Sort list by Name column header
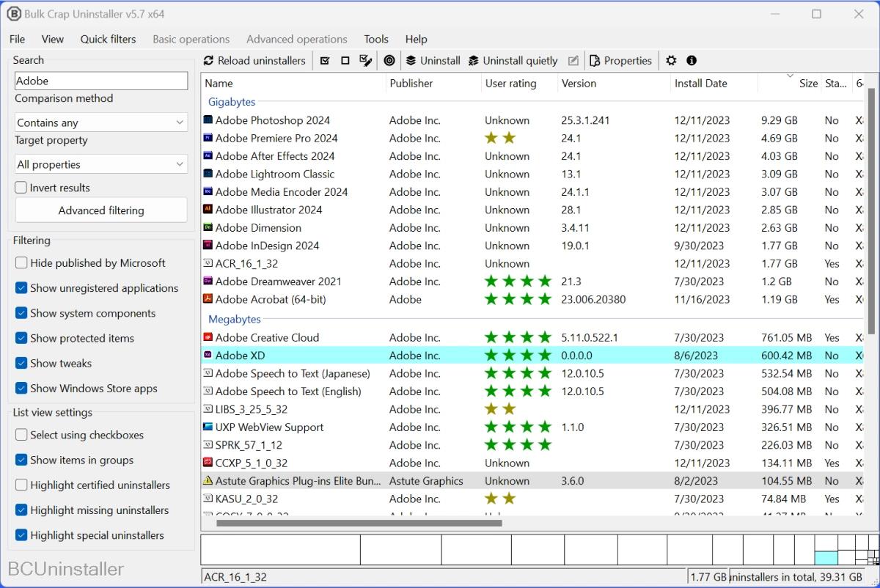 (x=294, y=84)
